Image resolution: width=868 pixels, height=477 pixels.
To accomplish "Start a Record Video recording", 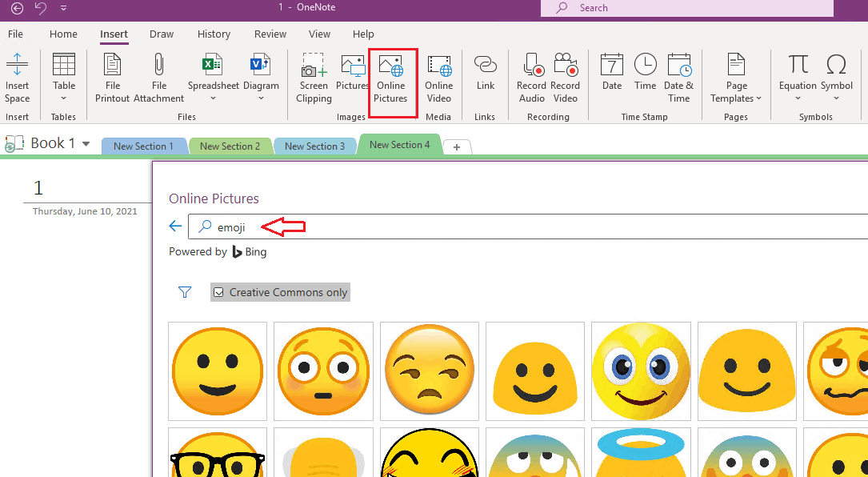I will coord(566,77).
